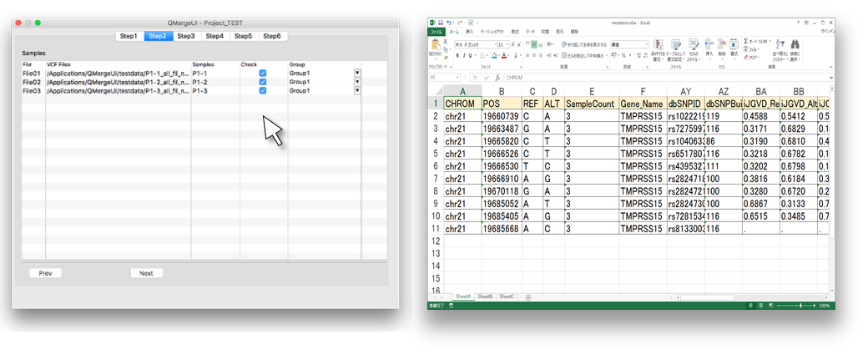
Task: Switch to the SheetB worksheet tab
Action: click(485, 297)
